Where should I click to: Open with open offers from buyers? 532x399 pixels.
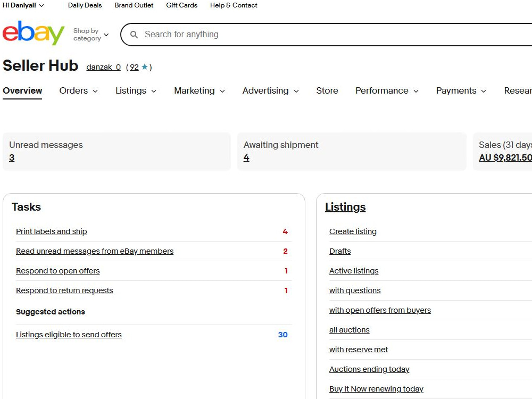pyautogui.click(x=380, y=310)
